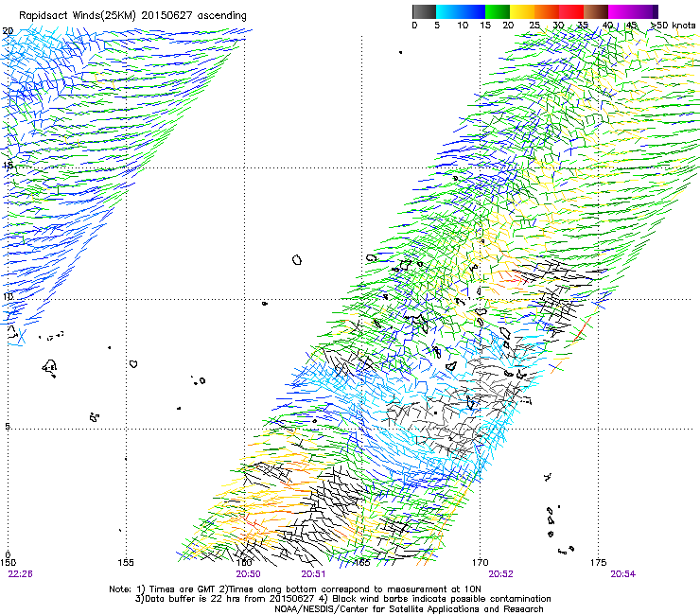The height and width of the screenshot is (615, 700).
Task: Pick the green 15–20 knots legend swatch
Action: tap(497, 11)
